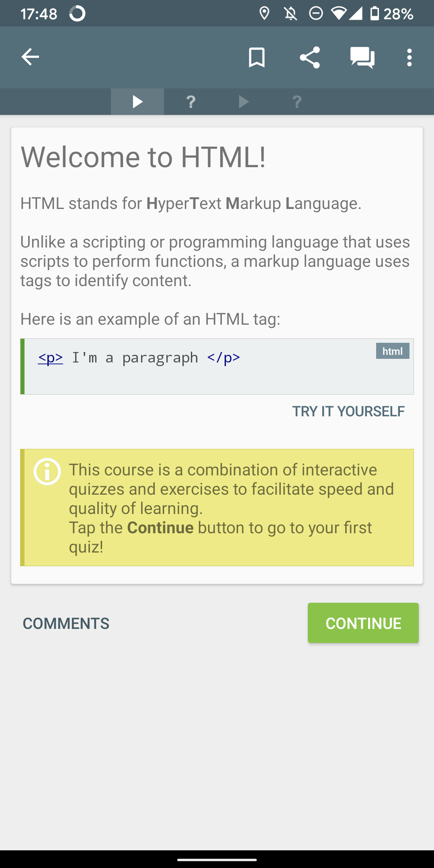Select the first quiz question-mark tab

tap(191, 102)
